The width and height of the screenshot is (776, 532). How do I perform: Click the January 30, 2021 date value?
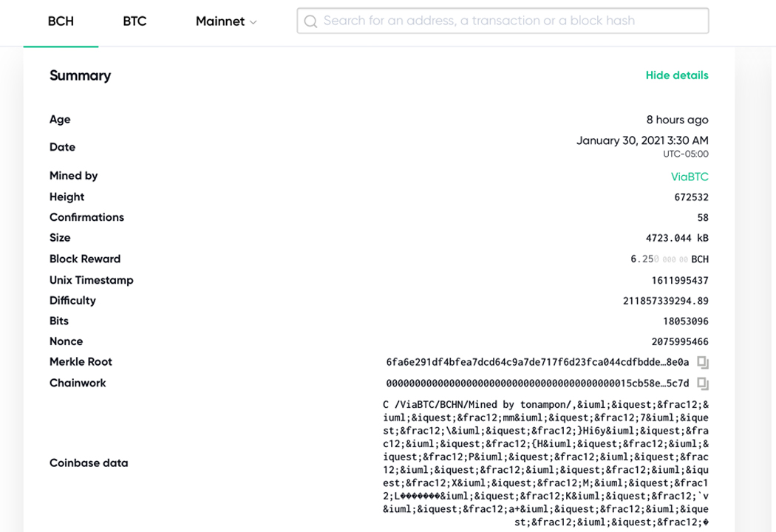point(642,141)
